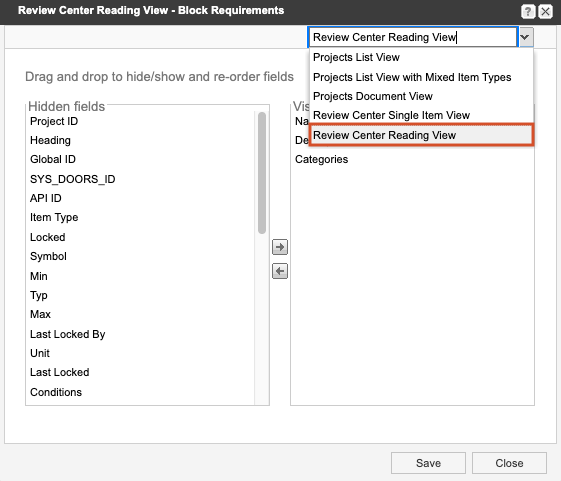This screenshot has width=561, height=481.
Task: Click the Review Center Reading View text field
Action: (413, 37)
